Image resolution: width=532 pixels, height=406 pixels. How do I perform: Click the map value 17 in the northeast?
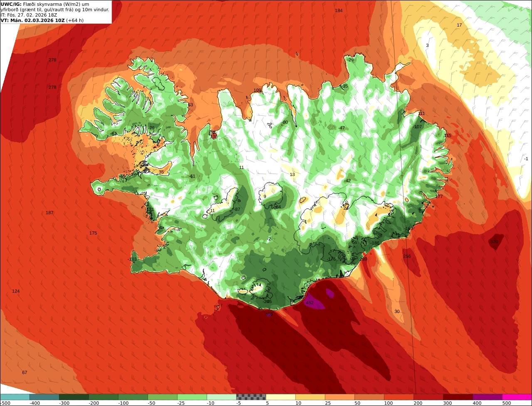point(459,25)
